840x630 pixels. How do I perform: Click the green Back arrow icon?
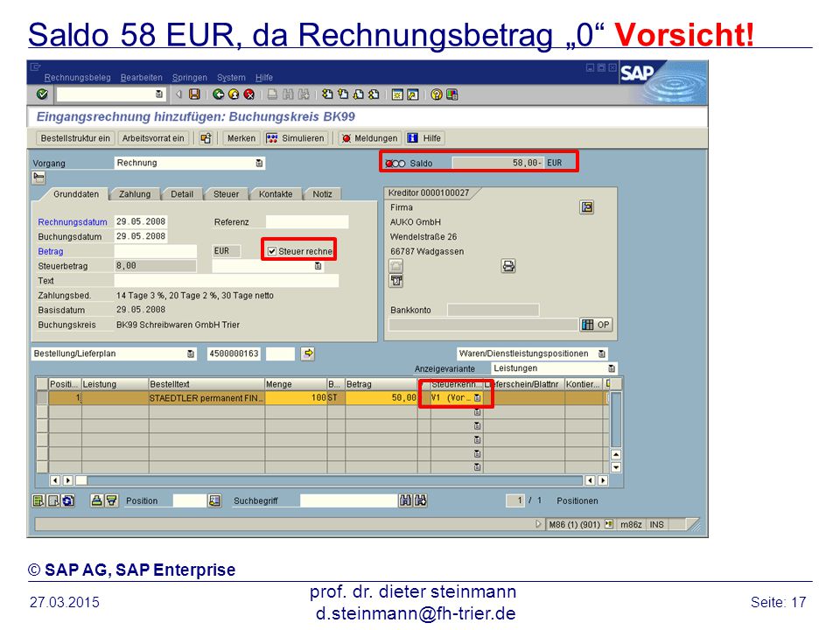point(218,94)
